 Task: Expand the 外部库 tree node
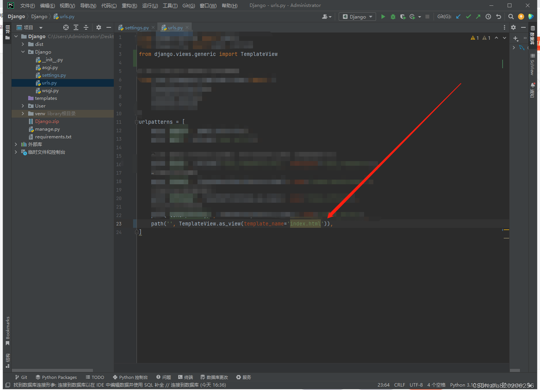pos(16,144)
